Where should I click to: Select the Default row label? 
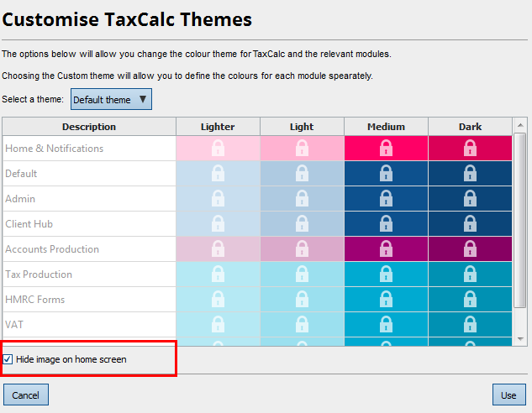(x=21, y=174)
